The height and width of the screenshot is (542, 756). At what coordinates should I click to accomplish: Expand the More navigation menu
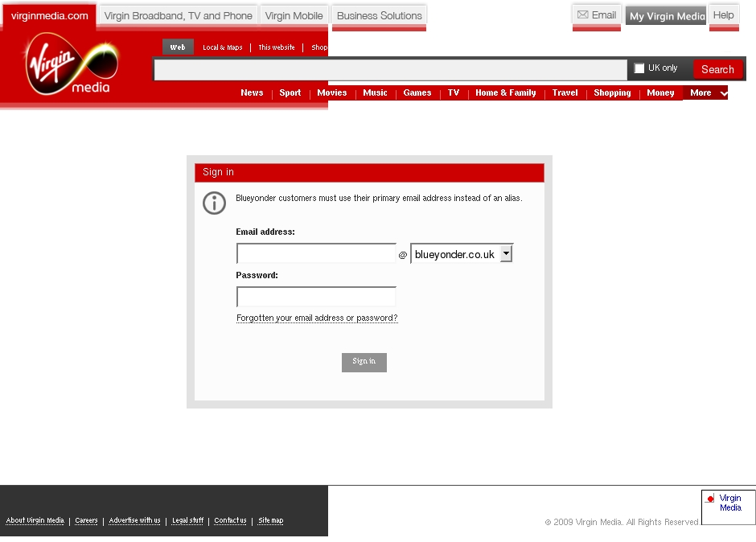point(705,92)
